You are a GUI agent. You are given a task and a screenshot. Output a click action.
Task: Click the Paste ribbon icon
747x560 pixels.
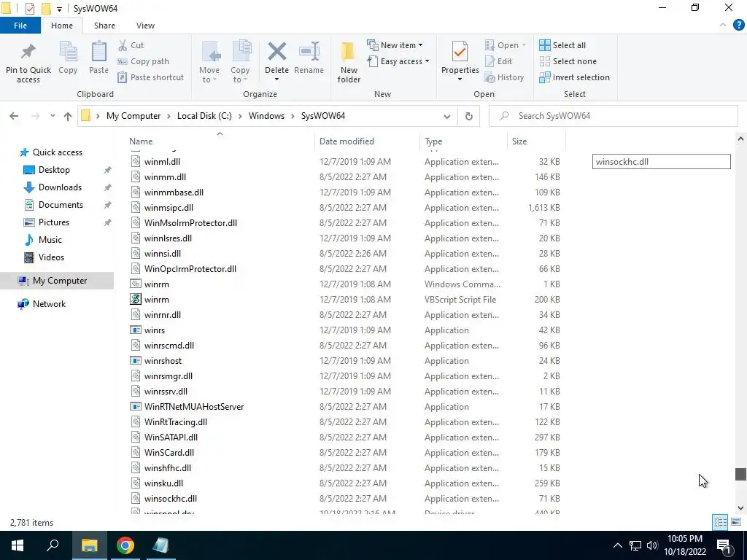point(98,58)
